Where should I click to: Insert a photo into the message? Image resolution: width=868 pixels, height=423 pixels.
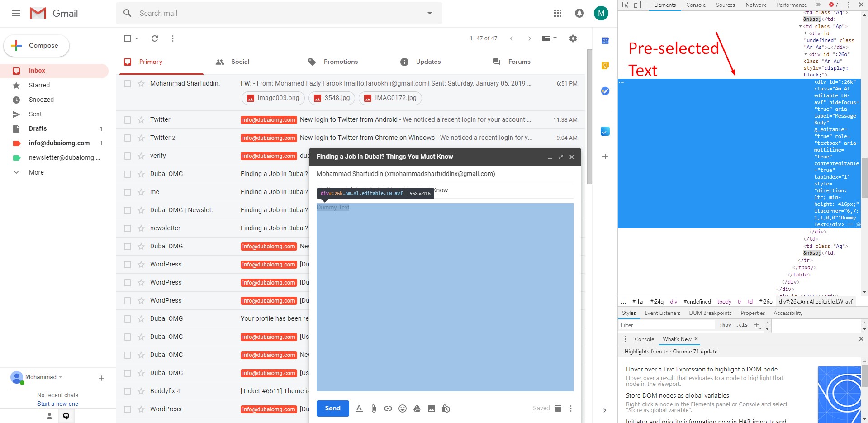[x=432, y=409]
